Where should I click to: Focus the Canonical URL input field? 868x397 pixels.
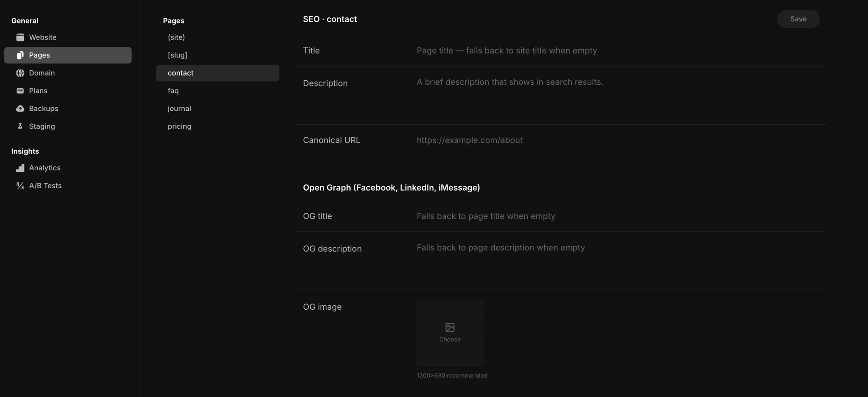(x=618, y=140)
